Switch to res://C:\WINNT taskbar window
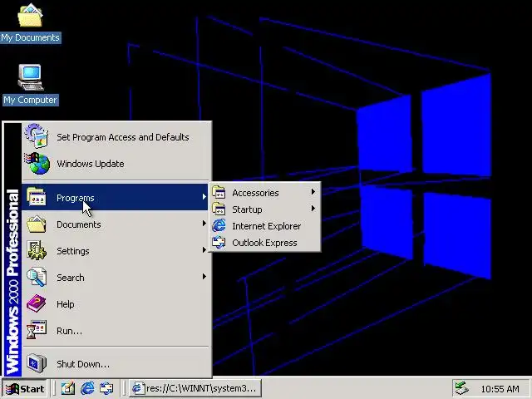 tap(195, 388)
